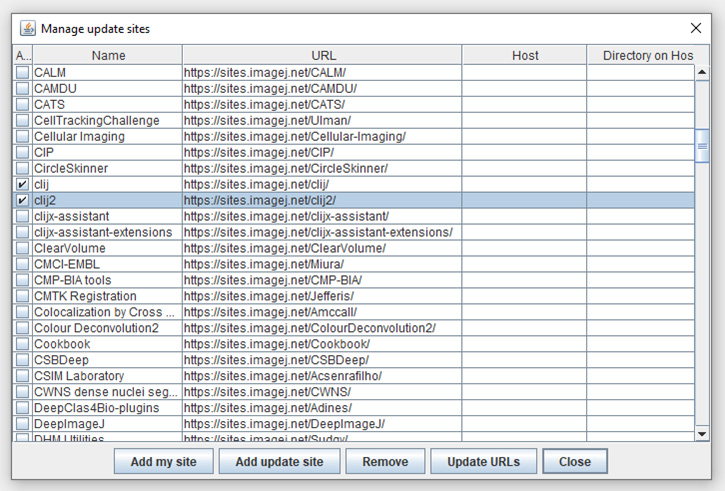The height and width of the screenshot is (491, 725).
Task: Click the Update URLs button
Action: tap(483, 461)
